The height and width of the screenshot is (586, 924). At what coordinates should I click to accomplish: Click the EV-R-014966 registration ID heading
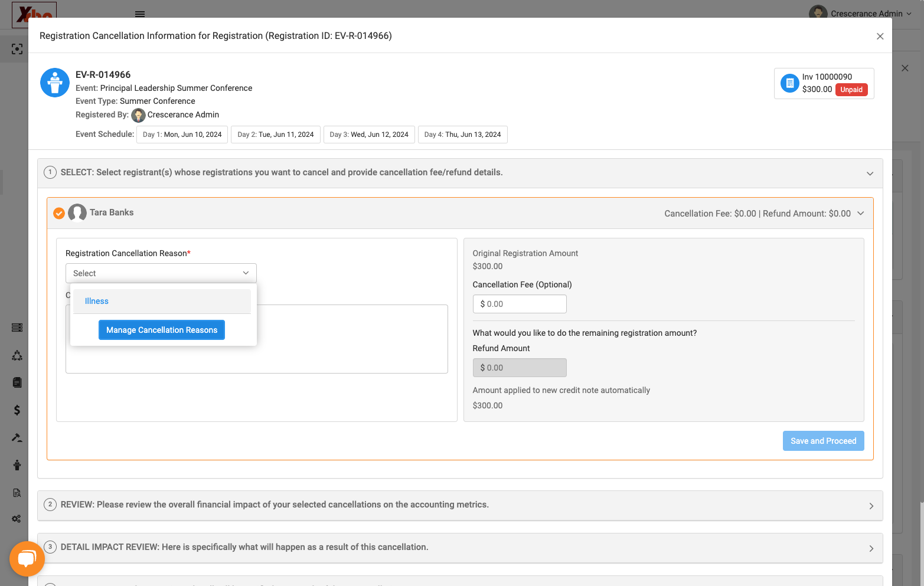pyautogui.click(x=103, y=74)
